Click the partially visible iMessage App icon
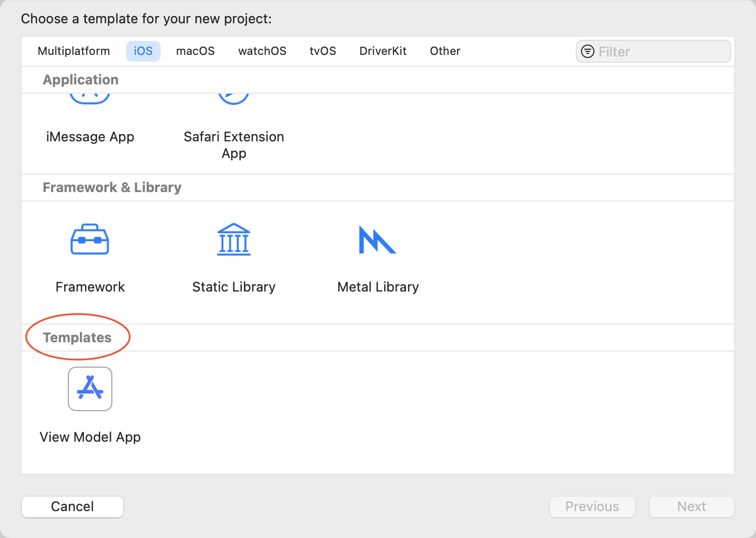Viewport: 756px width, 538px height. tap(90, 98)
